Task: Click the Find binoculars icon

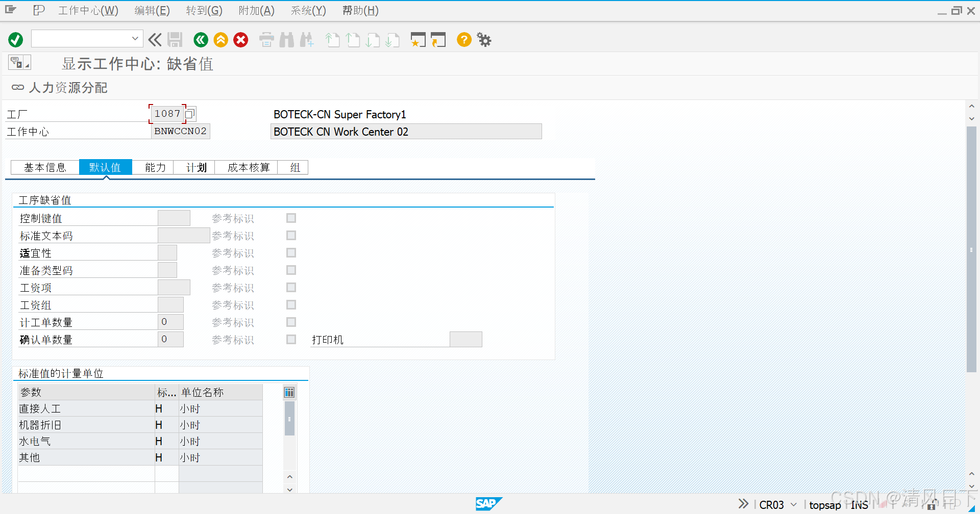Action: point(287,40)
